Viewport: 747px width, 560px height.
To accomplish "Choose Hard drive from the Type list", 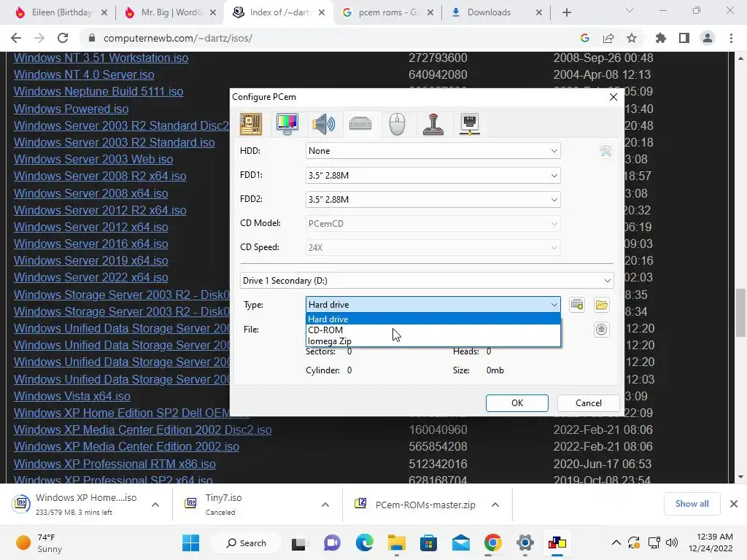I will 433,319.
